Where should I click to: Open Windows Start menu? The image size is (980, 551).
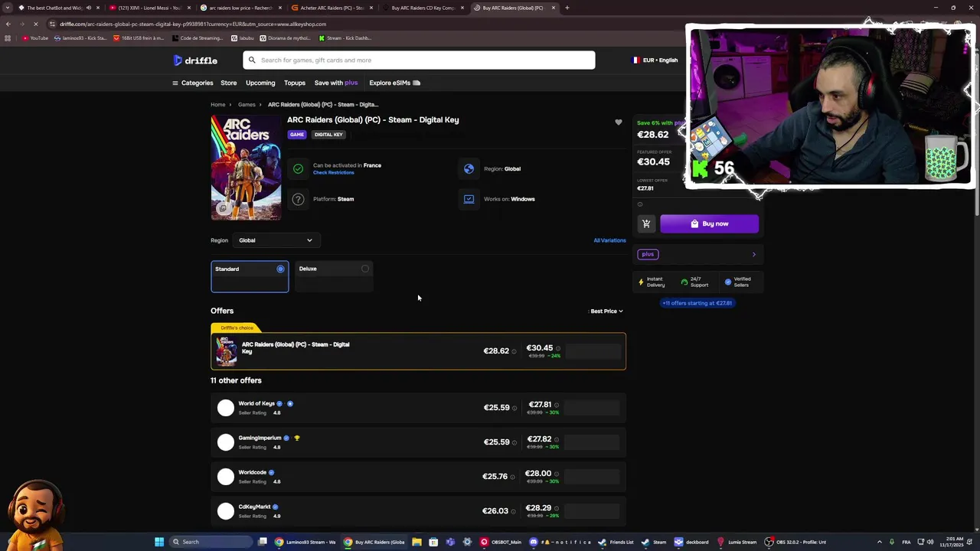tap(159, 542)
